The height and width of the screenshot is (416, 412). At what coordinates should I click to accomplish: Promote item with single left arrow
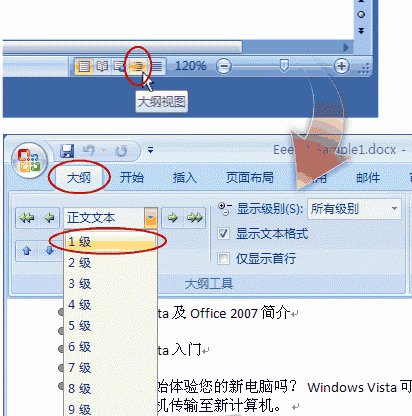[x=49, y=218]
